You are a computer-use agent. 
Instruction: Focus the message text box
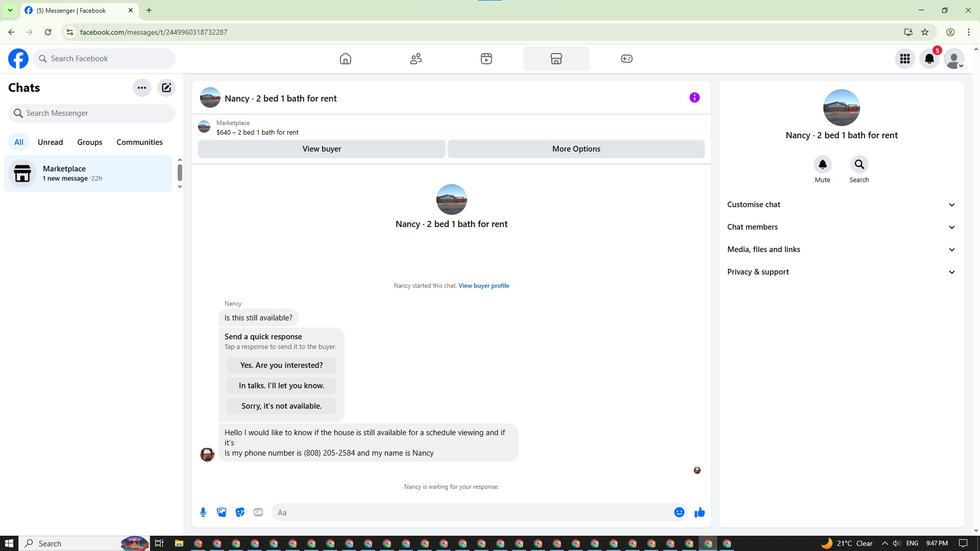pyautogui.click(x=472, y=512)
